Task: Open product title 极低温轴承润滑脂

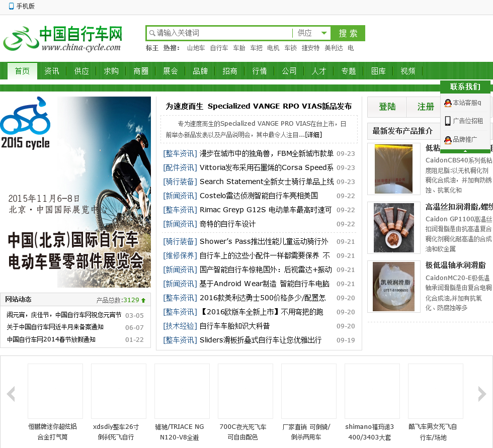Action: [455, 265]
